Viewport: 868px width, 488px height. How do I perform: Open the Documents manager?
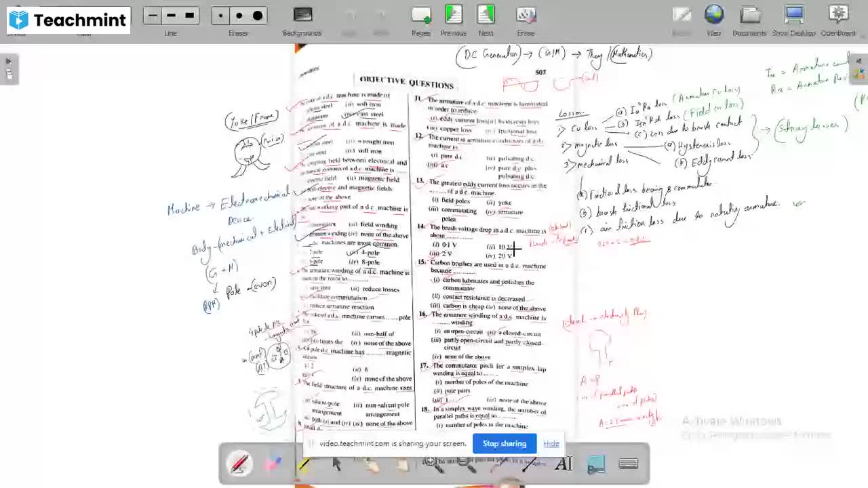coord(749,21)
